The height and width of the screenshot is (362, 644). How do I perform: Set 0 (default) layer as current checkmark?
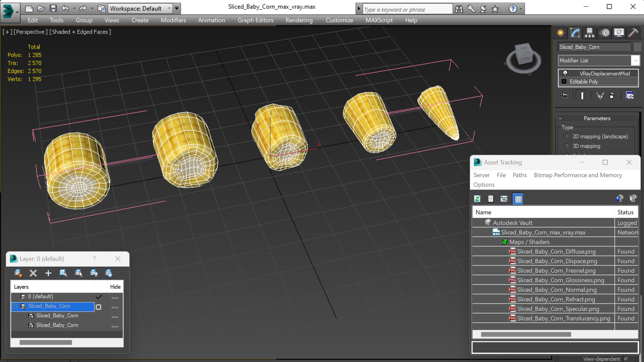(99, 297)
